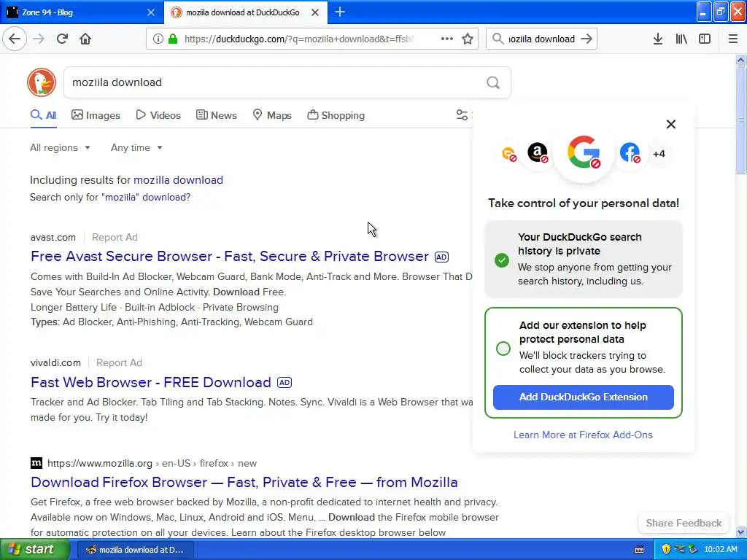The image size is (747, 560).
Task: Click the blocked Facebook tracker icon
Action: pos(630,153)
